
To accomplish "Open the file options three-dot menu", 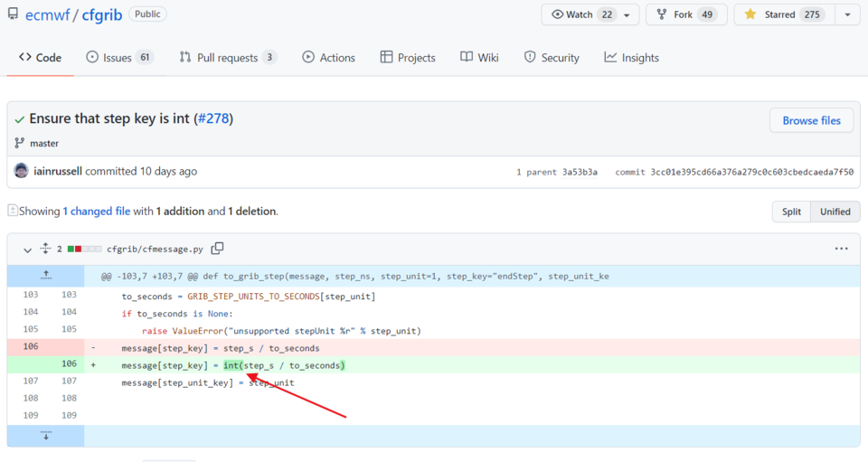I will [x=841, y=249].
